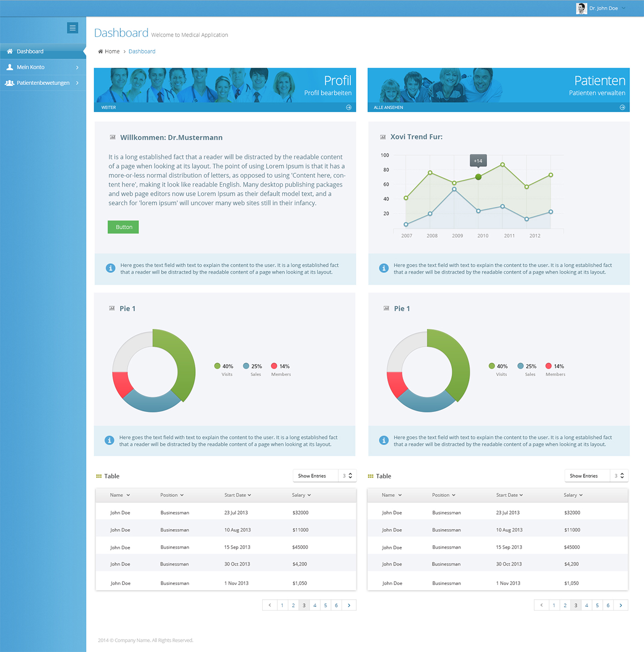Expand the Mein Konto sidebar section
The image size is (644, 652).
(77, 66)
